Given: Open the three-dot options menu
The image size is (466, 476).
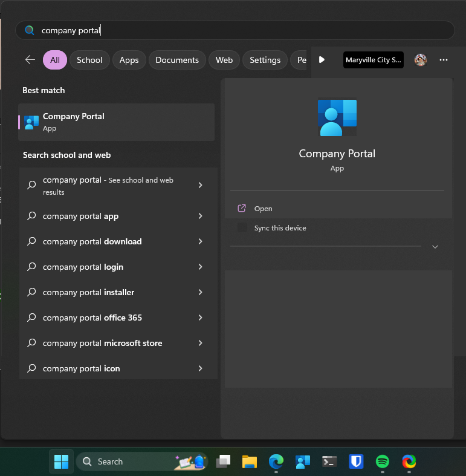Looking at the screenshot, I should [444, 60].
